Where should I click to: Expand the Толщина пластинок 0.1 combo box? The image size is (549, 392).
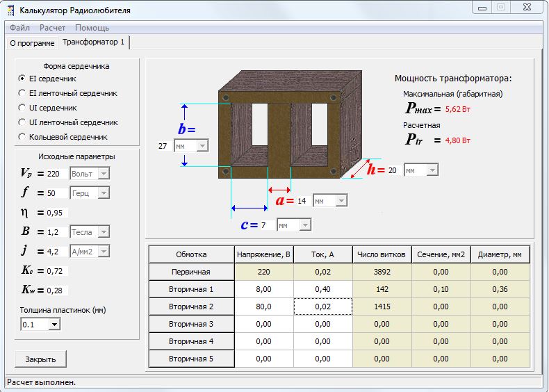(55, 325)
